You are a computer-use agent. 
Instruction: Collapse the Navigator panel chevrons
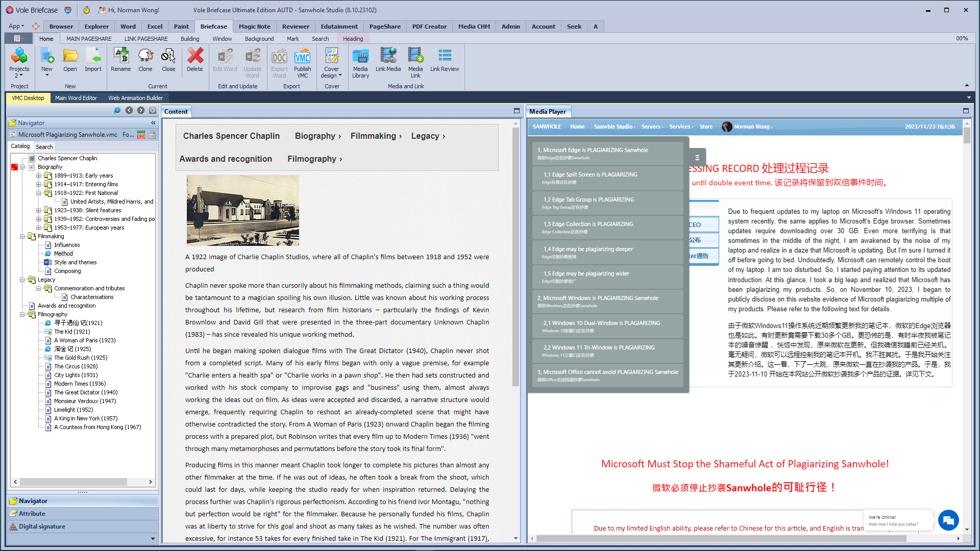153,123
